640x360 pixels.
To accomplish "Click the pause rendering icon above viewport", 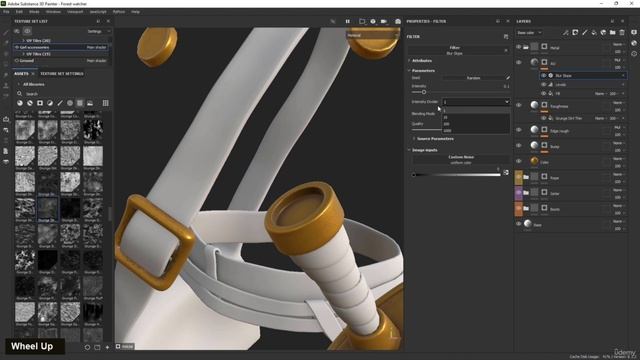I will (x=348, y=21).
